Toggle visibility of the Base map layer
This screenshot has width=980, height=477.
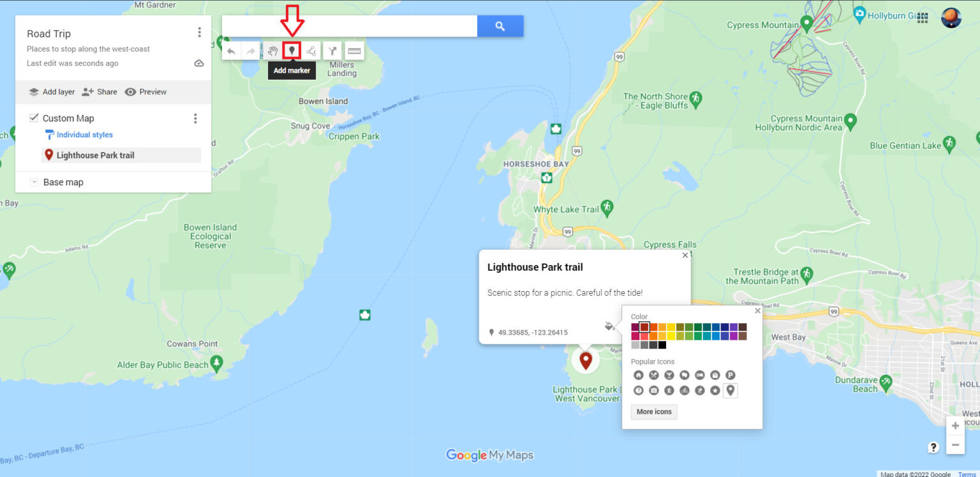[34, 182]
